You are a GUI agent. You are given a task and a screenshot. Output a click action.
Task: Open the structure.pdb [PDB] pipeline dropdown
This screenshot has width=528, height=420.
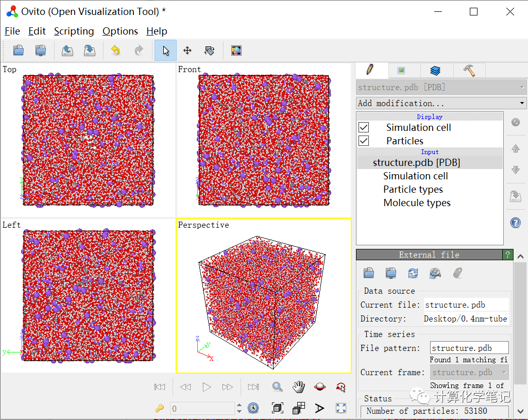point(441,87)
